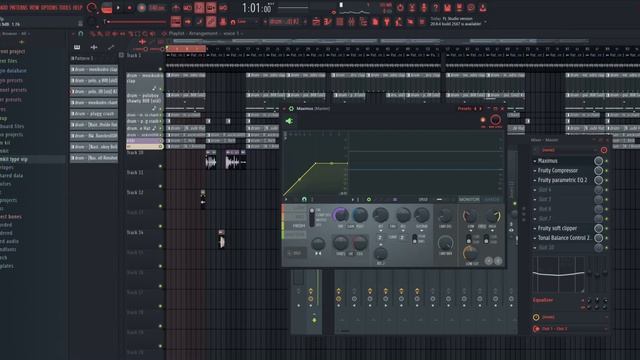Screen dimensions: 640x360
Task: Click the metronome icon in toolbar
Action: click(x=176, y=7)
